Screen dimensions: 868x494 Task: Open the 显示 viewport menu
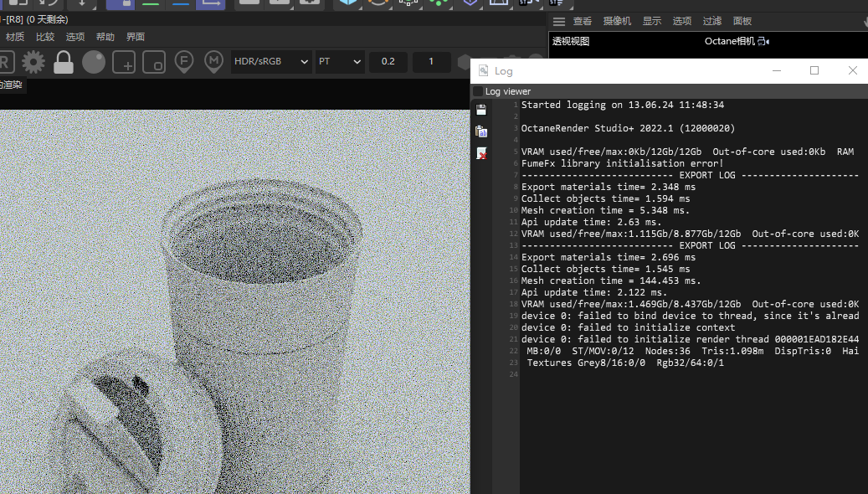click(652, 21)
